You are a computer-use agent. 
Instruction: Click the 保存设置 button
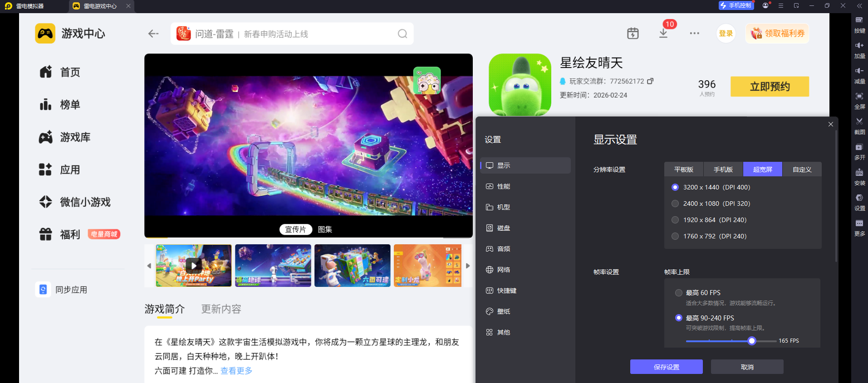click(667, 367)
